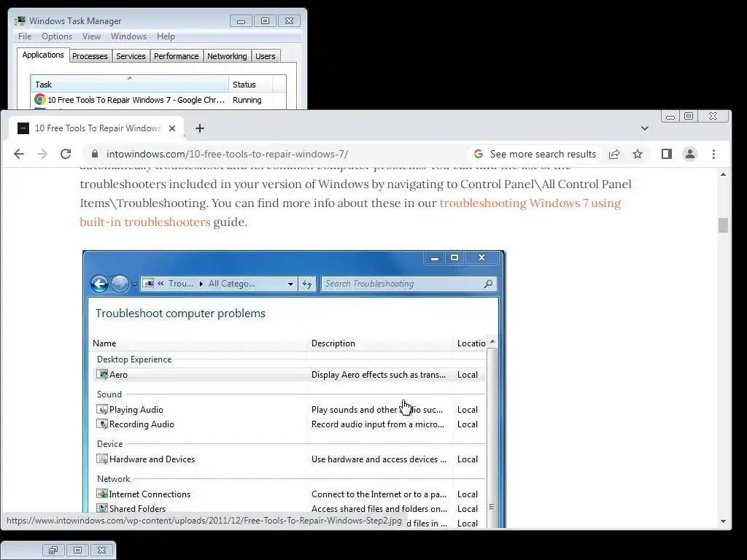Click forward arrow in Troubleshooting image

coord(120,284)
